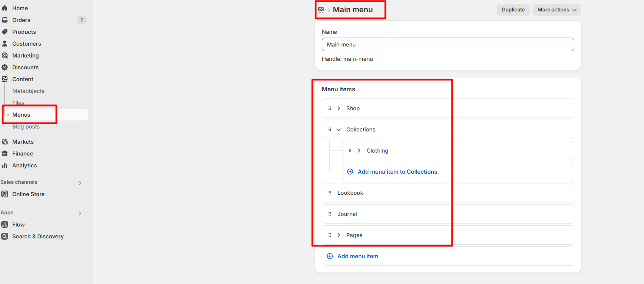Click the Flow app icon

5,224
